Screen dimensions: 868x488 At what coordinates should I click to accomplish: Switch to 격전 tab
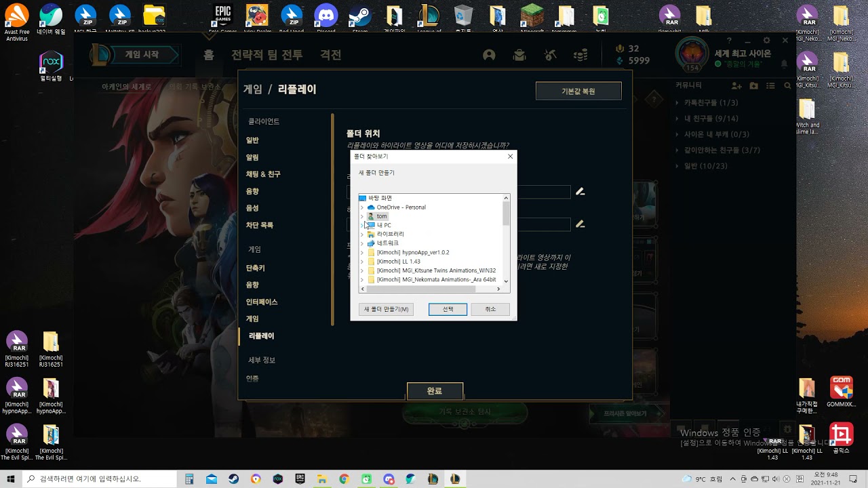pos(331,55)
